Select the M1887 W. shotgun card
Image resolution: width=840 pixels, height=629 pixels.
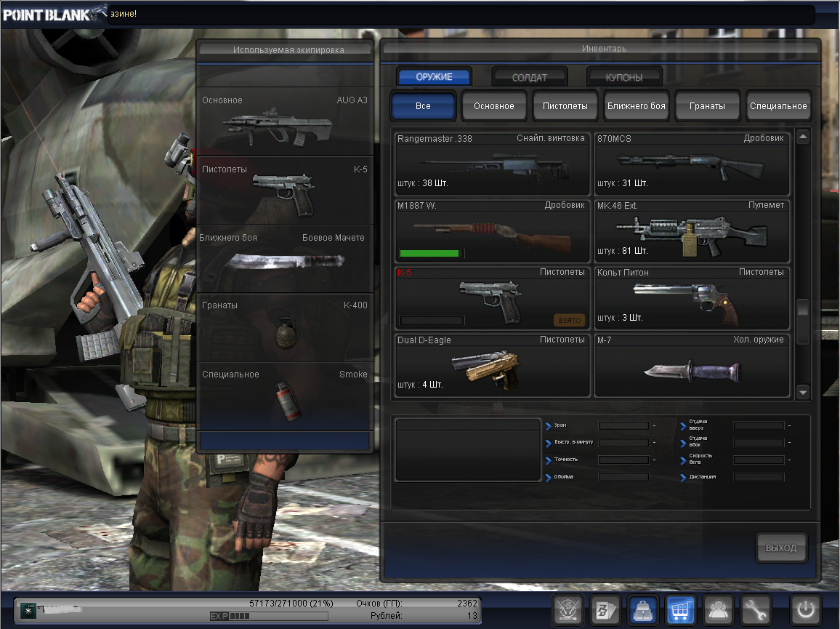[492, 231]
